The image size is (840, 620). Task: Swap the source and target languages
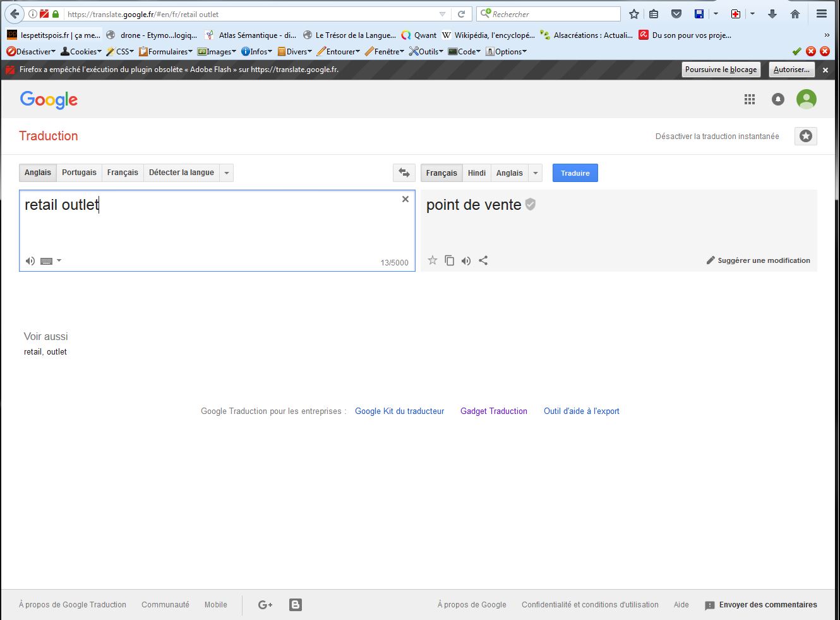(x=404, y=173)
